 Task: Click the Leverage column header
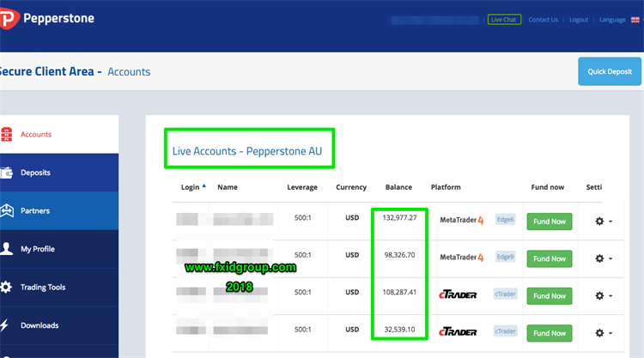click(302, 187)
